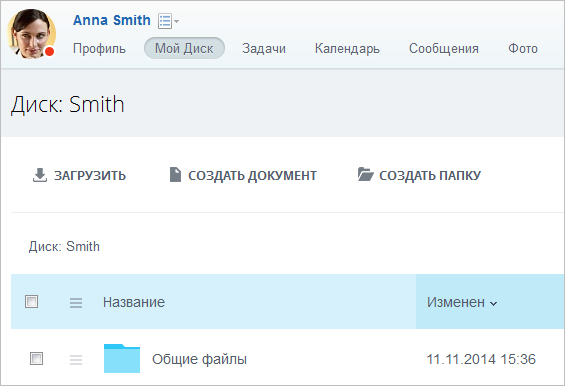
Task: Click the СОЗДАТЬ ПАПКУ label
Action: point(430,176)
